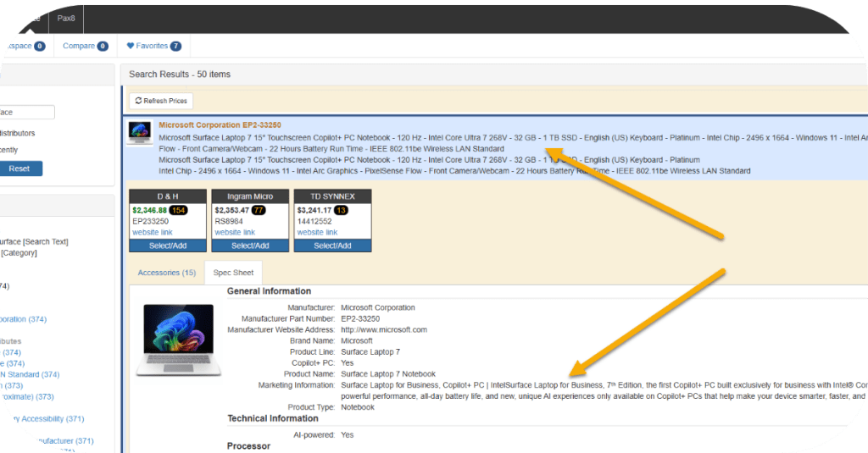Open the Compare menu item
The image size is (868, 453).
point(79,46)
